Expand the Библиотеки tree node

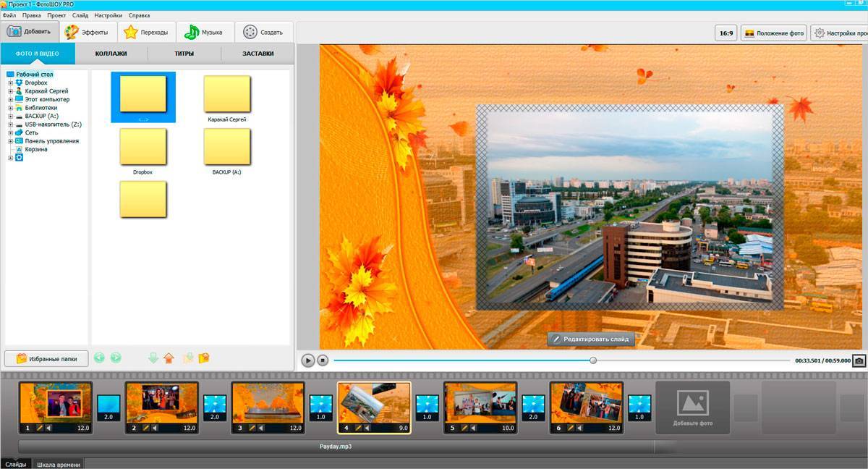11,108
